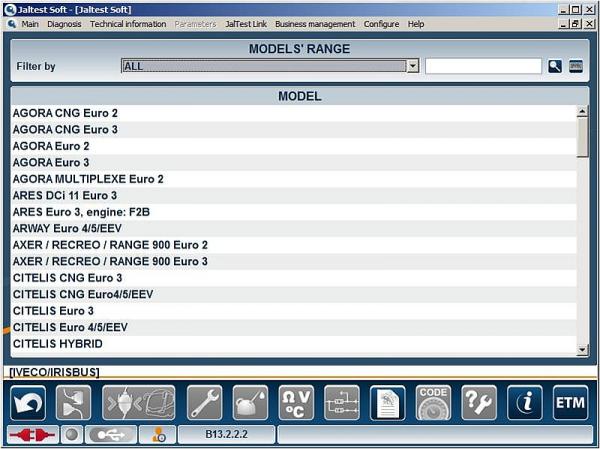The width and height of the screenshot is (600, 449).
Task: Click the connector routing icon in bottom toolbar
Action: pos(73,403)
